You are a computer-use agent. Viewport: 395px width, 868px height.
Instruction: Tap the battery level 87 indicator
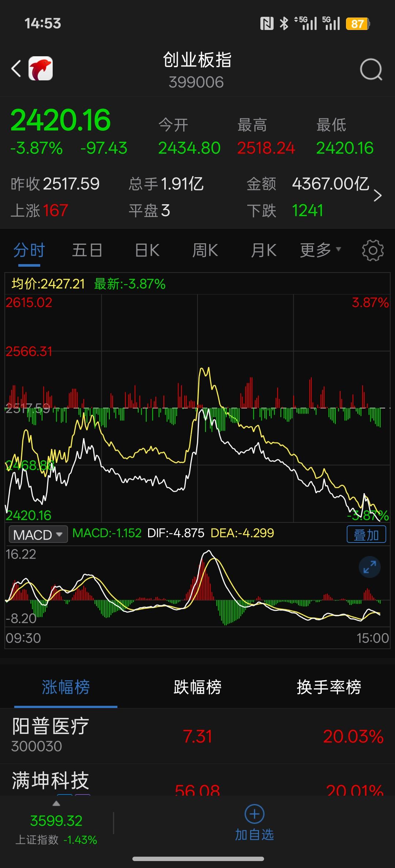[x=358, y=24]
